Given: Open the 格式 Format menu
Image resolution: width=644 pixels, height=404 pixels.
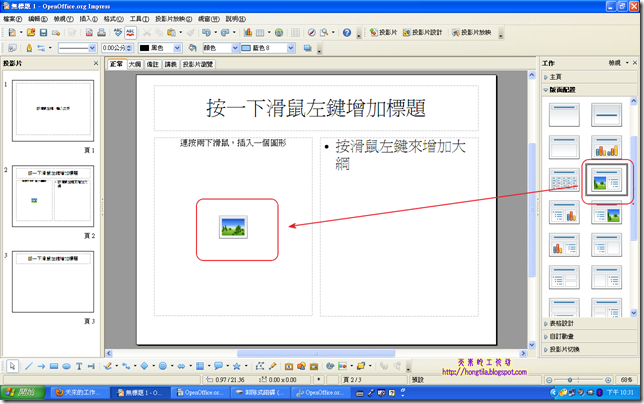Looking at the screenshot, I should (113, 19).
